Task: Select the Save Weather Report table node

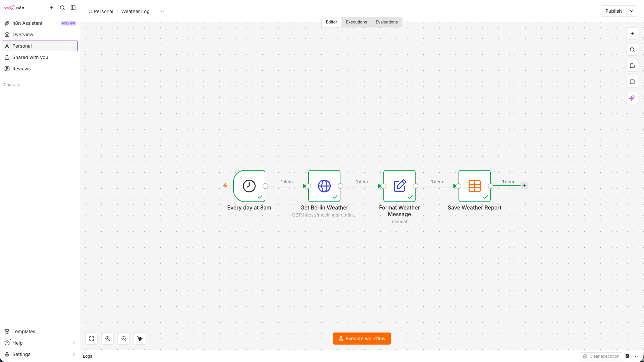Action: [x=475, y=186]
